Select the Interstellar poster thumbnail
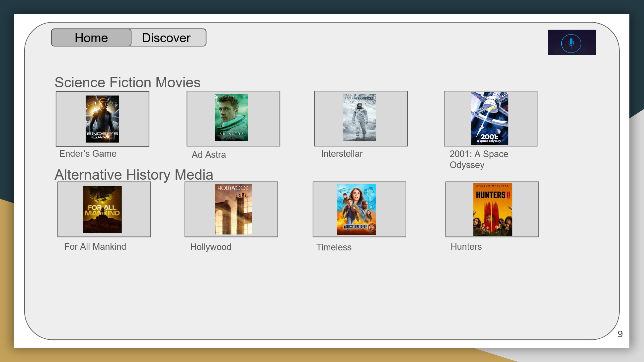Viewport: 644px width, 362px height. tap(359, 118)
